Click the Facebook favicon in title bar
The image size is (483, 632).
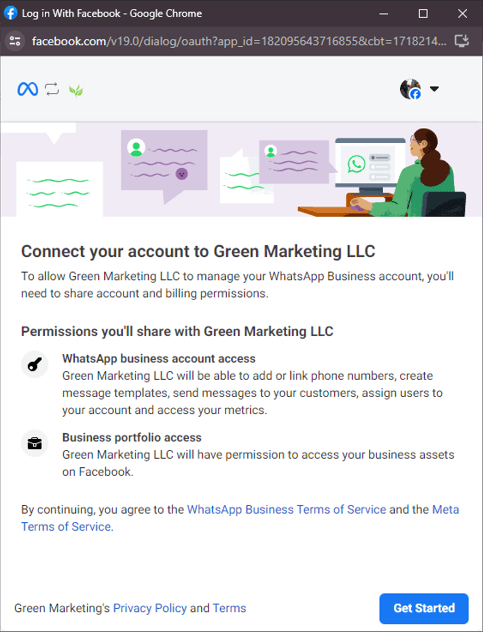pyautogui.click(x=10, y=13)
